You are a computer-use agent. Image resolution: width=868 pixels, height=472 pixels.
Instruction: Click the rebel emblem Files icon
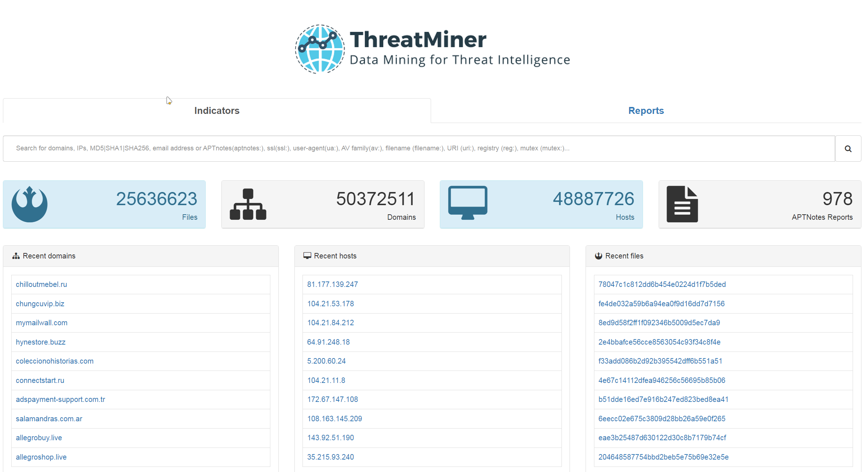(x=30, y=204)
